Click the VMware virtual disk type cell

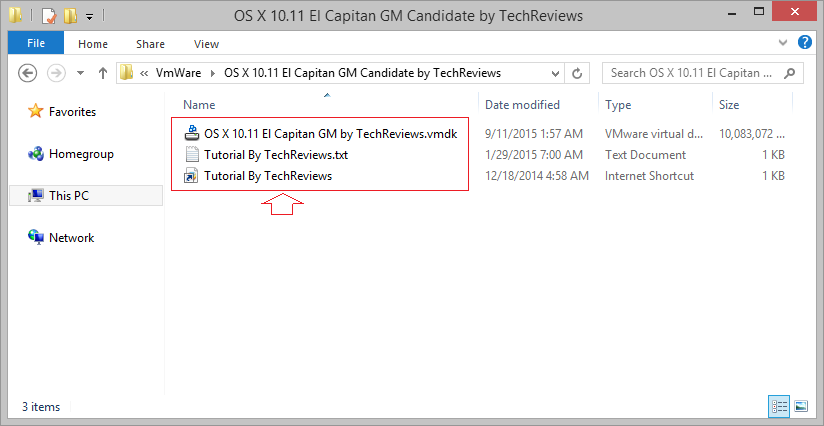pyautogui.click(x=654, y=134)
